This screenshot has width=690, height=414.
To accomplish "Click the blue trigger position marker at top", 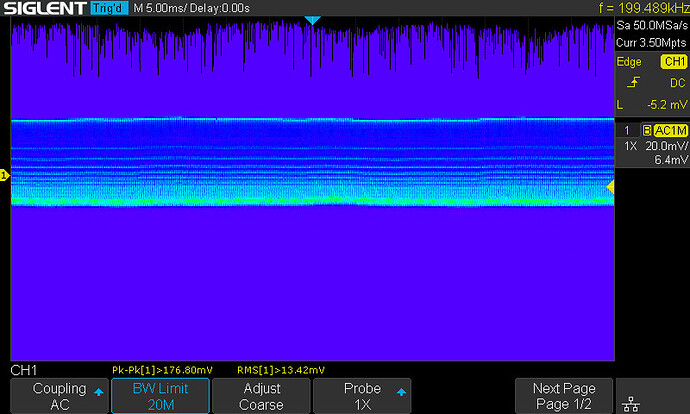I will coord(312,20).
